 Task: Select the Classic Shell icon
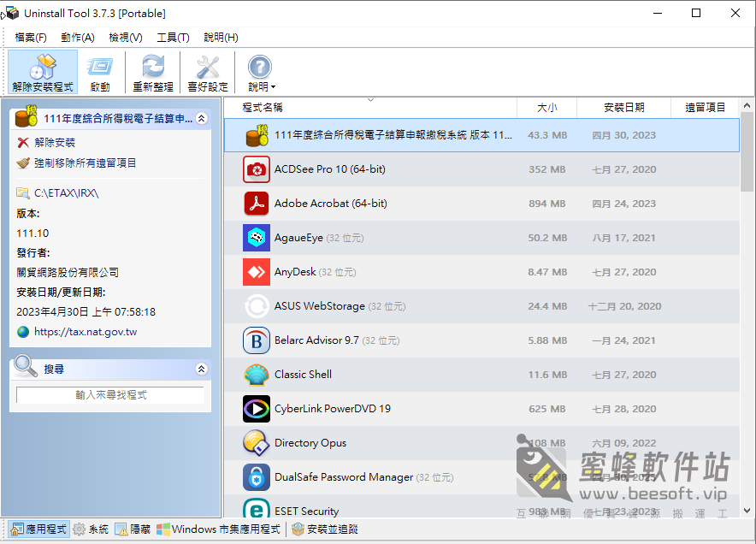257,375
